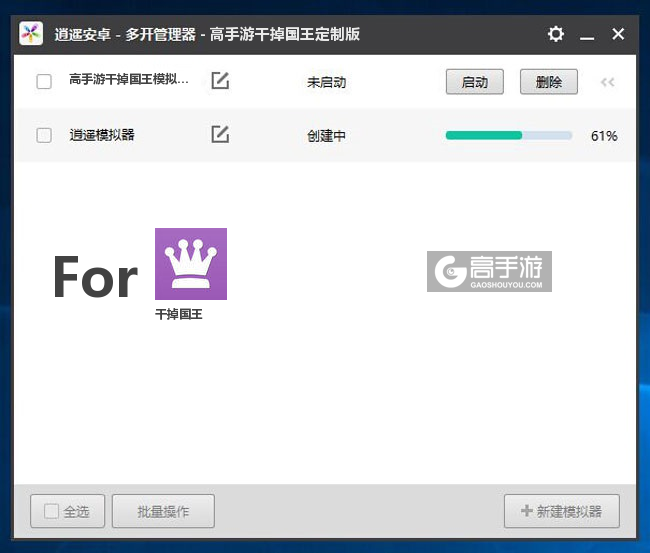650x553 pixels.
Task: Click the 创建中 status text
Action: coord(326,136)
